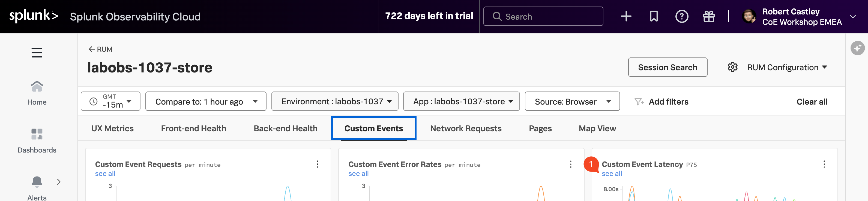Open Dashboards from the sidebar

coord(37,140)
